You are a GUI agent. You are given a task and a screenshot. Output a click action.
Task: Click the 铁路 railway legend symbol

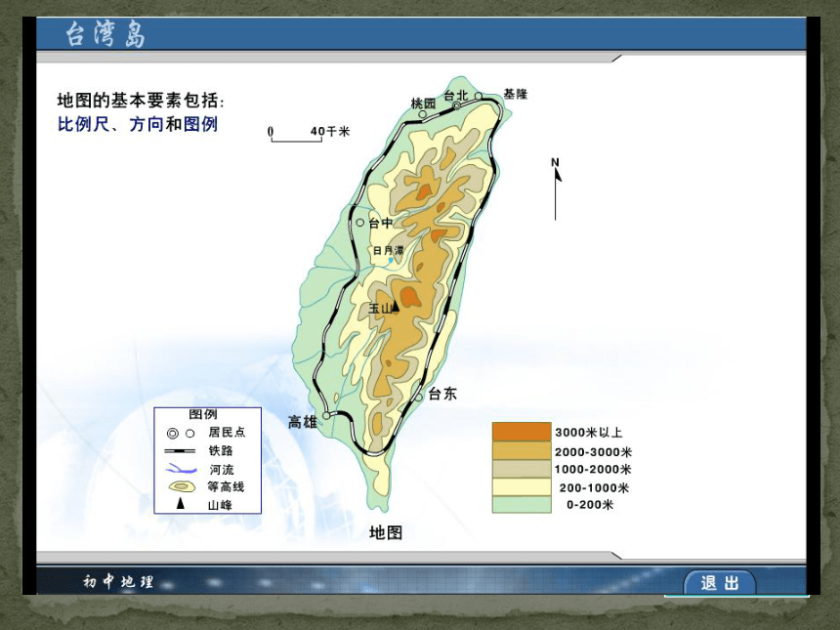(180, 451)
